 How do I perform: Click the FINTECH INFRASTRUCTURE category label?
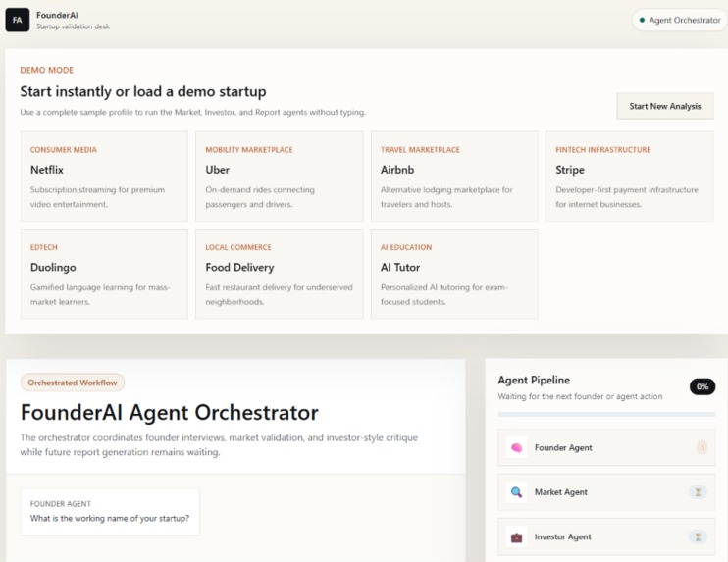pos(603,150)
